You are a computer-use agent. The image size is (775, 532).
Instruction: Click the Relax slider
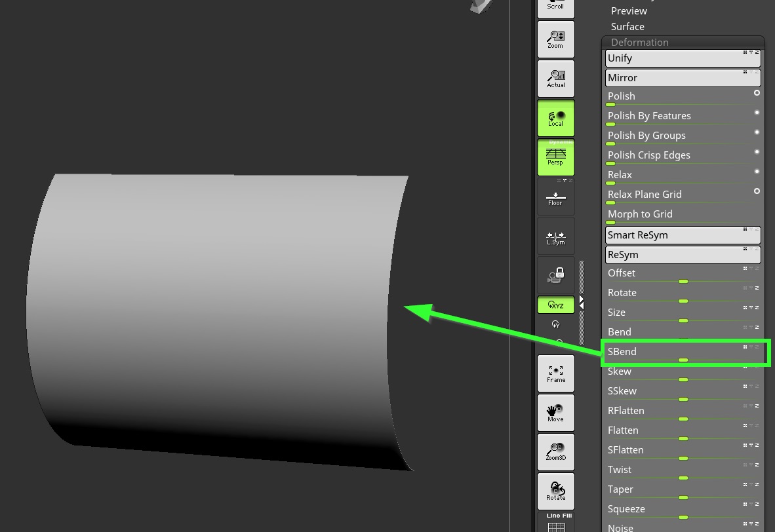click(x=683, y=176)
